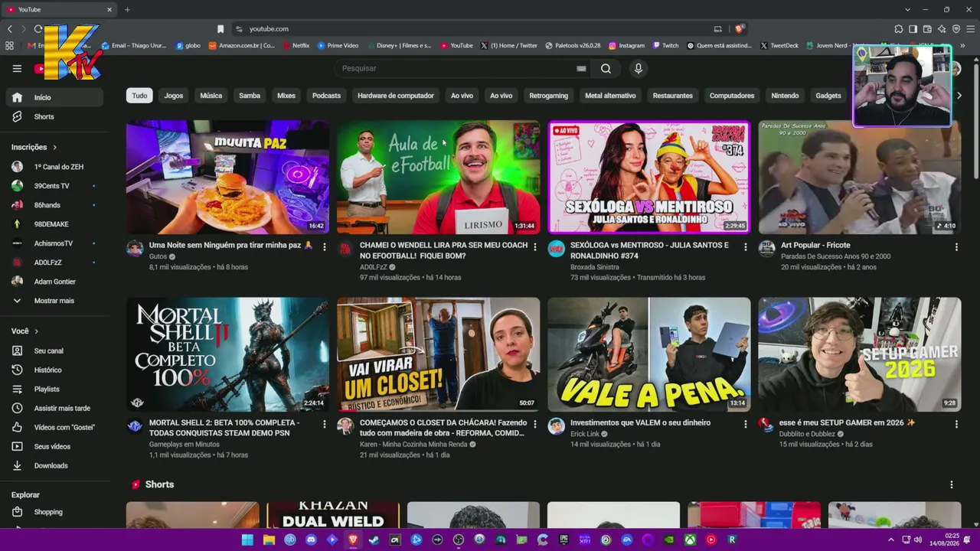Open Seu canal in the sidebar
980x551 pixels.
pos(54,350)
